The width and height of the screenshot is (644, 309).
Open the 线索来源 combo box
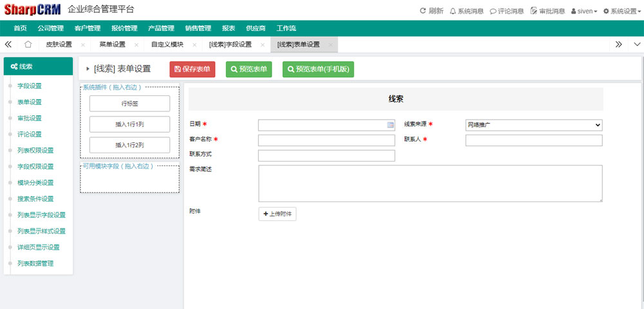[x=533, y=125]
